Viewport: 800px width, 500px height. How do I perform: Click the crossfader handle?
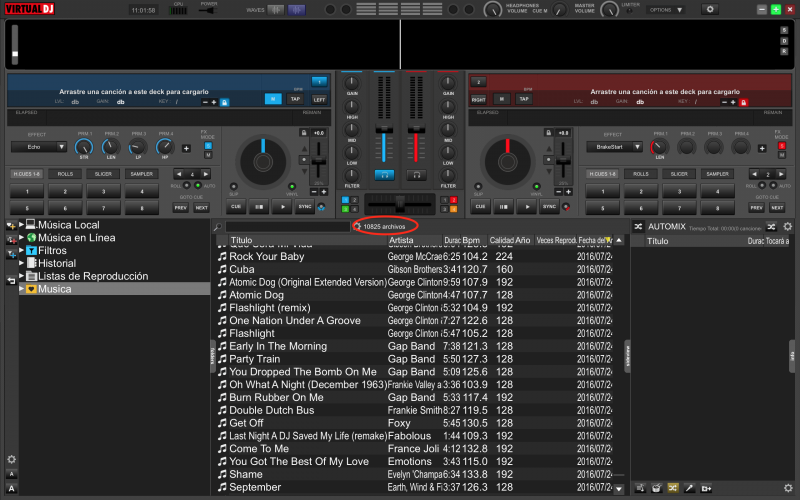point(400,203)
